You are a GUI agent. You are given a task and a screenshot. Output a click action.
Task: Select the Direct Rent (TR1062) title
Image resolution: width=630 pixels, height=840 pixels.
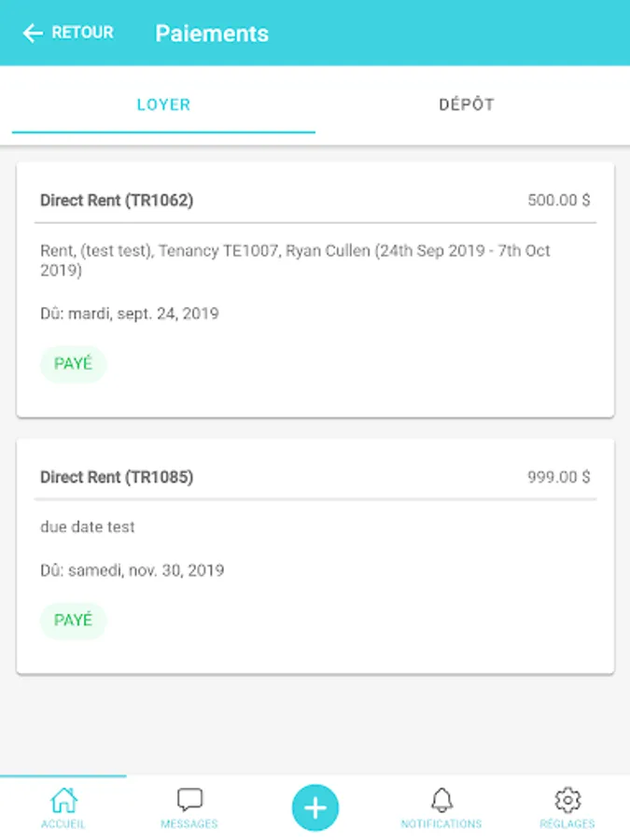point(117,201)
